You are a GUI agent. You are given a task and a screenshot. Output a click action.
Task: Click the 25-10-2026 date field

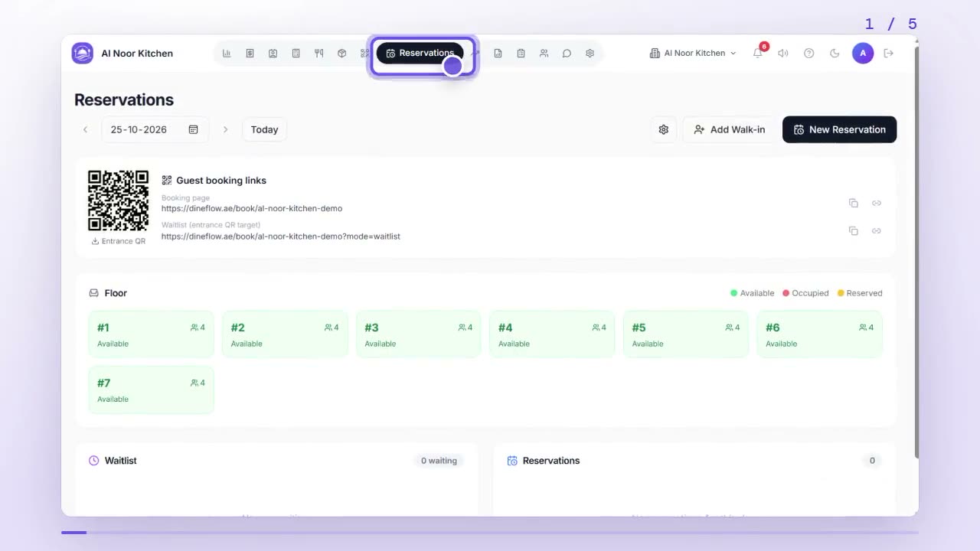pos(155,129)
